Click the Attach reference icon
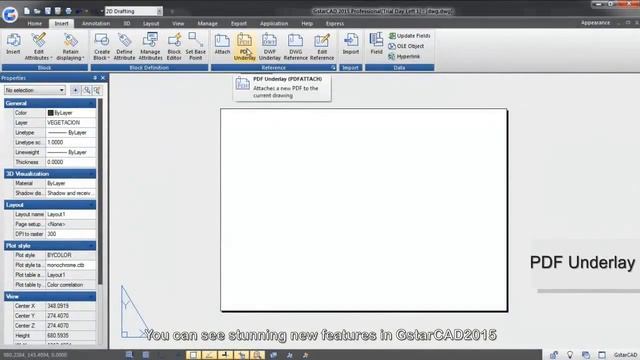Screen dimensions: 640x360 (x=222, y=44)
